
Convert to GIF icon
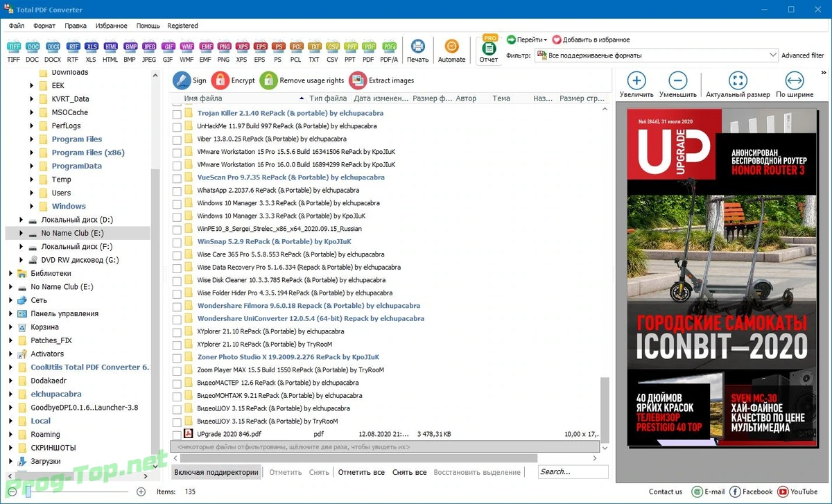(x=168, y=48)
